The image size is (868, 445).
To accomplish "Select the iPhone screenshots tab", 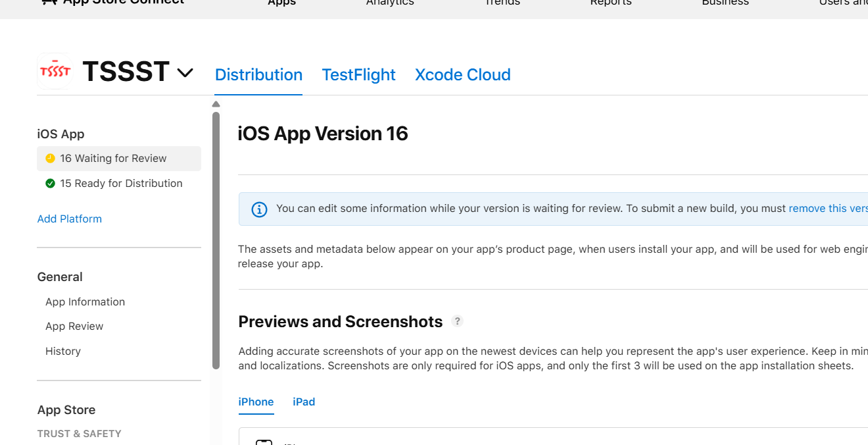I will point(256,402).
